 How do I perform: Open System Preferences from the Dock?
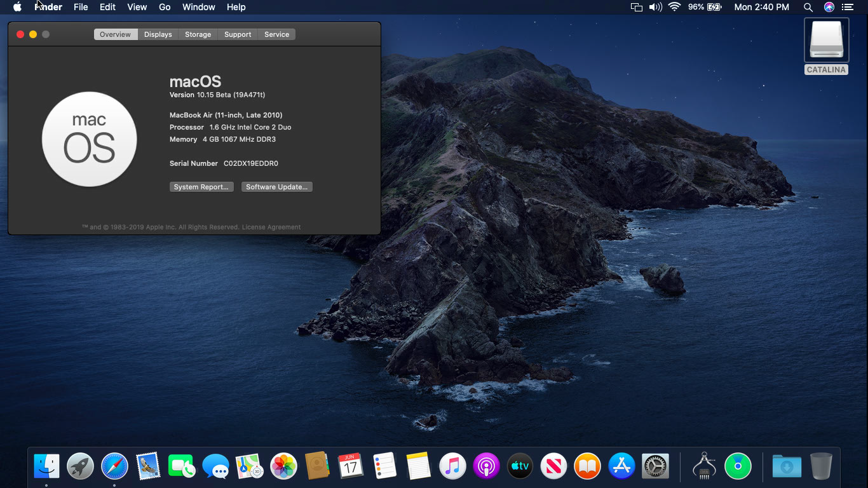[655, 466]
